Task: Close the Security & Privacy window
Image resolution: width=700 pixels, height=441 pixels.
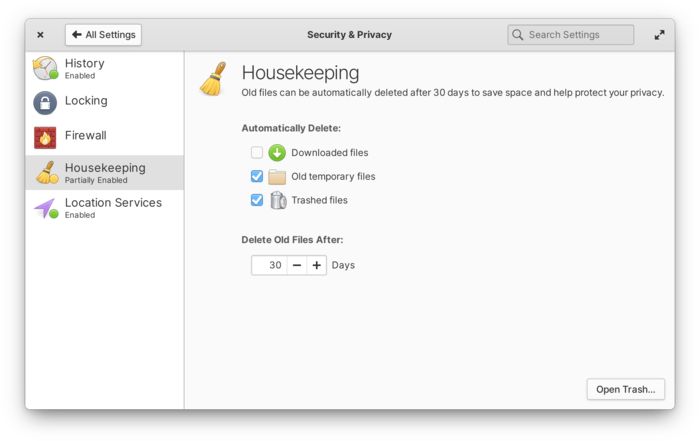Action: (40, 35)
